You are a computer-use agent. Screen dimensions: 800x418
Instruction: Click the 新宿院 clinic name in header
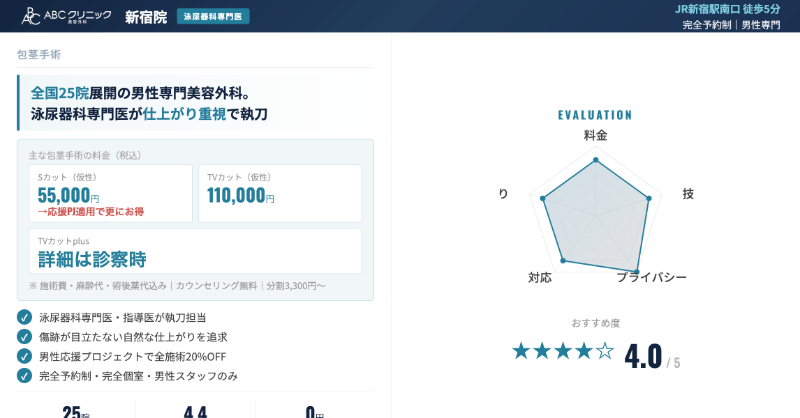146,17
